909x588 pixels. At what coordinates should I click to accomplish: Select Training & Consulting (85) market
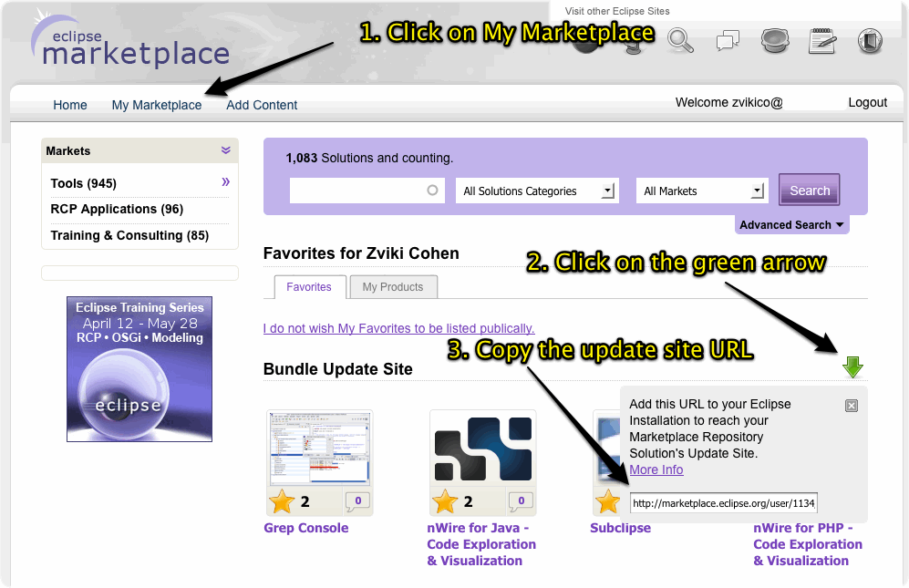(x=129, y=236)
